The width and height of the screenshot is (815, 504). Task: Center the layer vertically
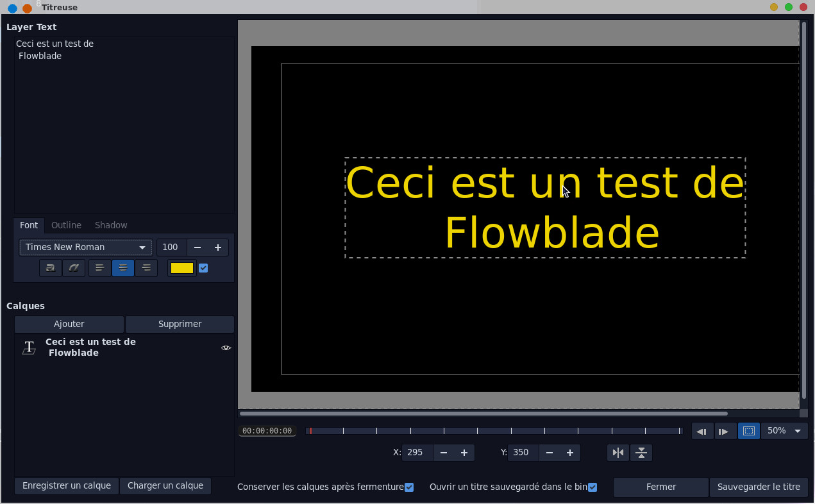coord(641,453)
